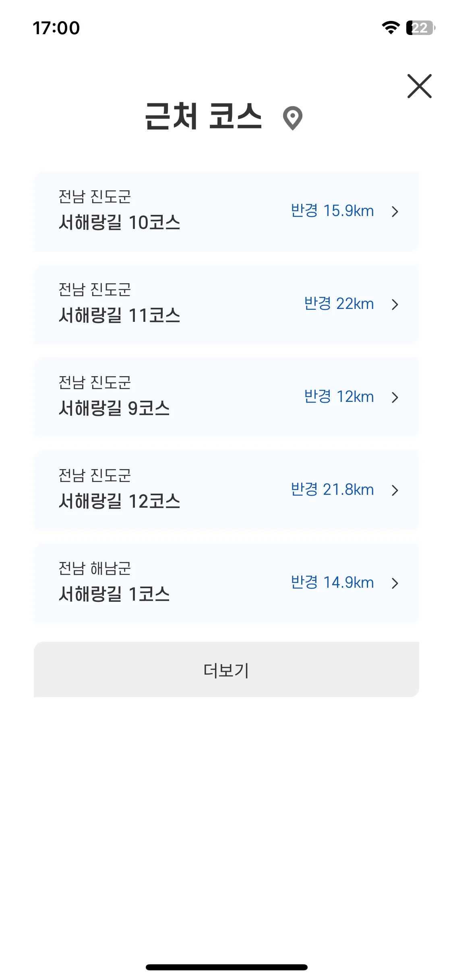Tap the 반경 15.9km distance label
The width and height of the screenshot is (453, 980).
click(x=332, y=211)
